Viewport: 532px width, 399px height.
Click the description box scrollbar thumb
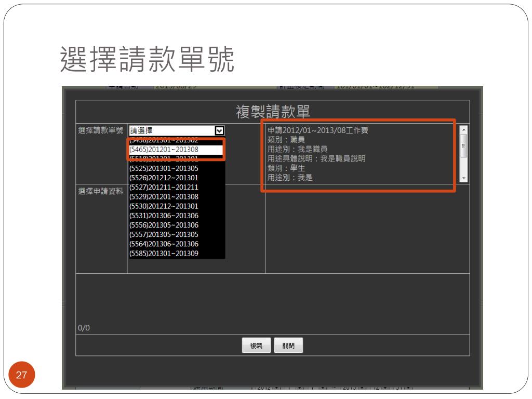coord(463,146)
